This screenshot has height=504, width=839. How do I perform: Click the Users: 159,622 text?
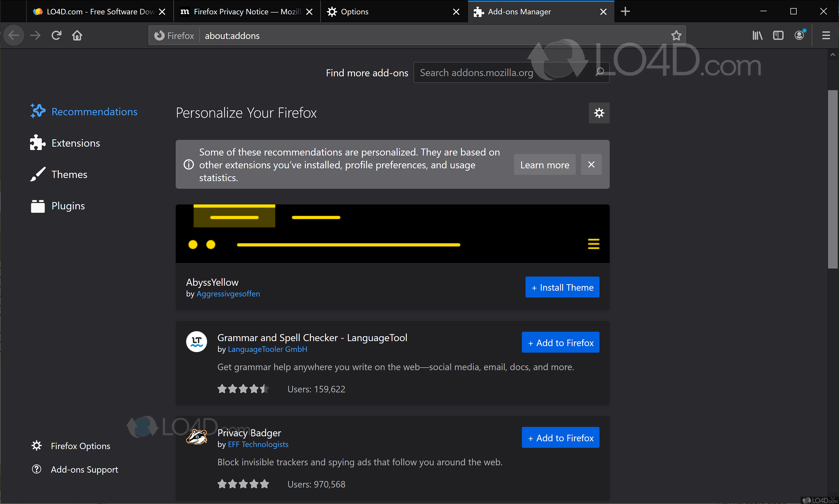pos(316,389)
